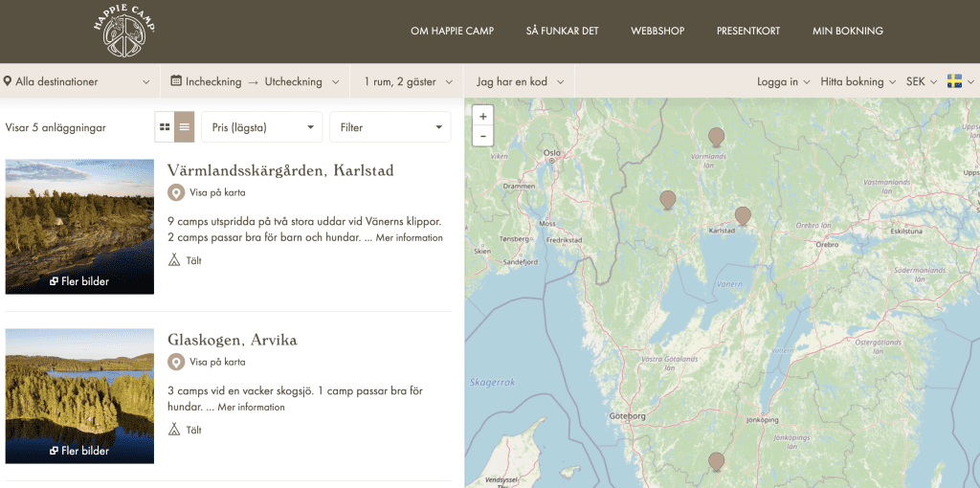
Task: Open the Swedish flag language selector
Action: pyautogui.click(x=960, y=81)
